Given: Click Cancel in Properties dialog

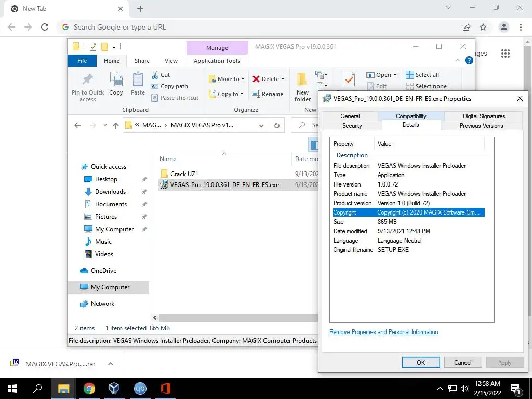Looking at the screenshot, I should (x=463, y=362).
